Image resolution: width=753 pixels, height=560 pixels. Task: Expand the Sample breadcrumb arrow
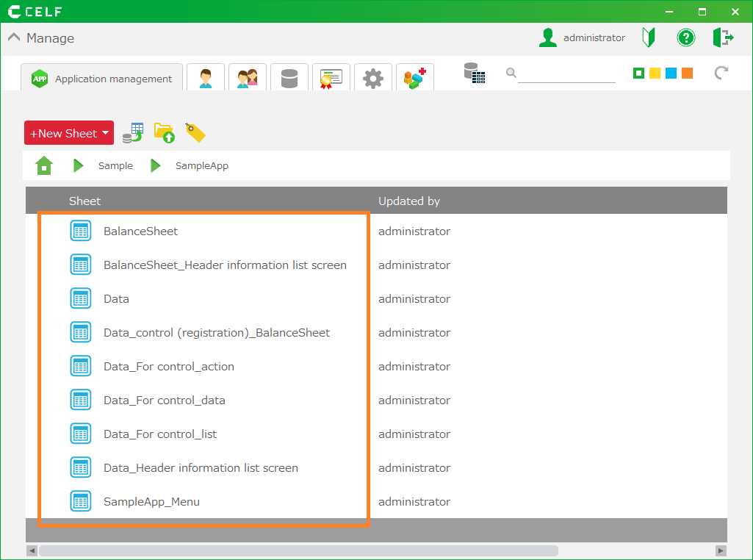[x=79, y=166]
